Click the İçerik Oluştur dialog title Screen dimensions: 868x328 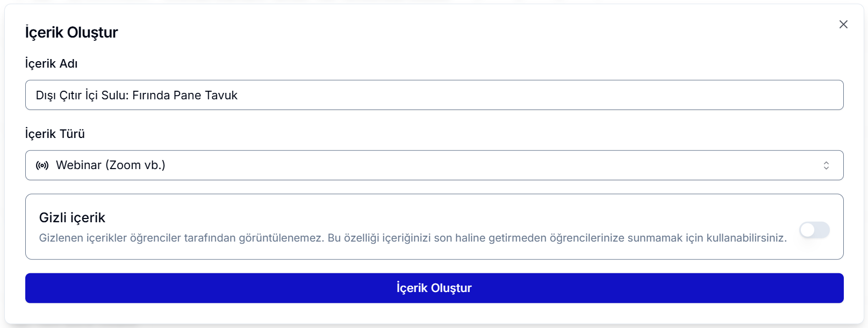point(71,32)
